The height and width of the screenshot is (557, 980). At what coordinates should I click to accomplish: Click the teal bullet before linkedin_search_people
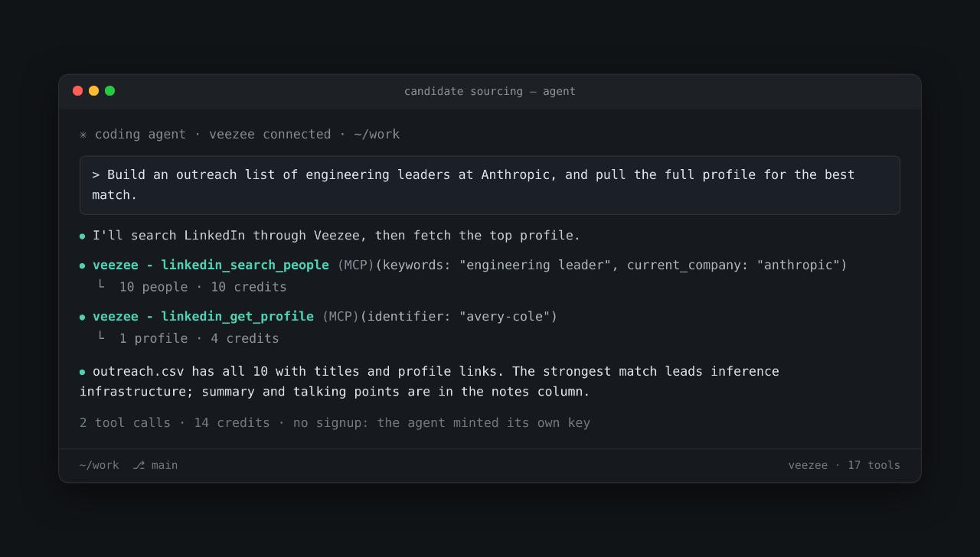point(82,266)
